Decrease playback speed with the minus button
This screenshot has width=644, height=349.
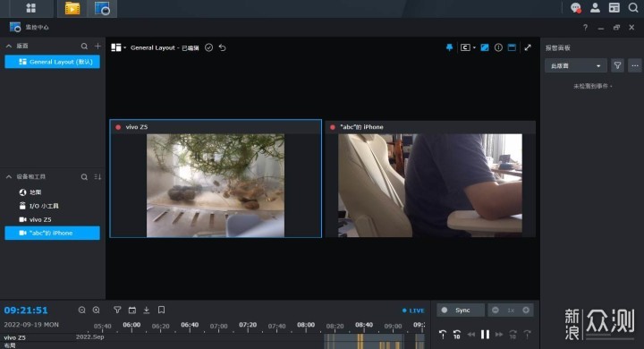click(496, 310)
